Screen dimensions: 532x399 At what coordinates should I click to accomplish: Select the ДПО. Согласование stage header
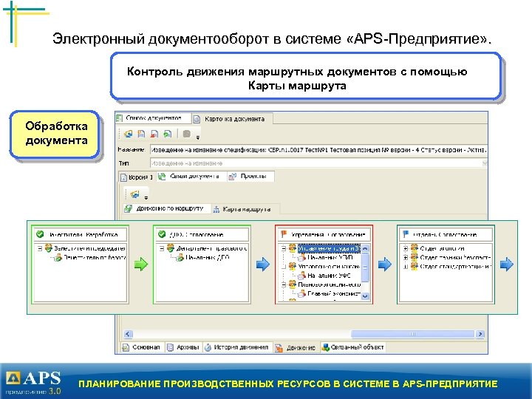[202, 234]
